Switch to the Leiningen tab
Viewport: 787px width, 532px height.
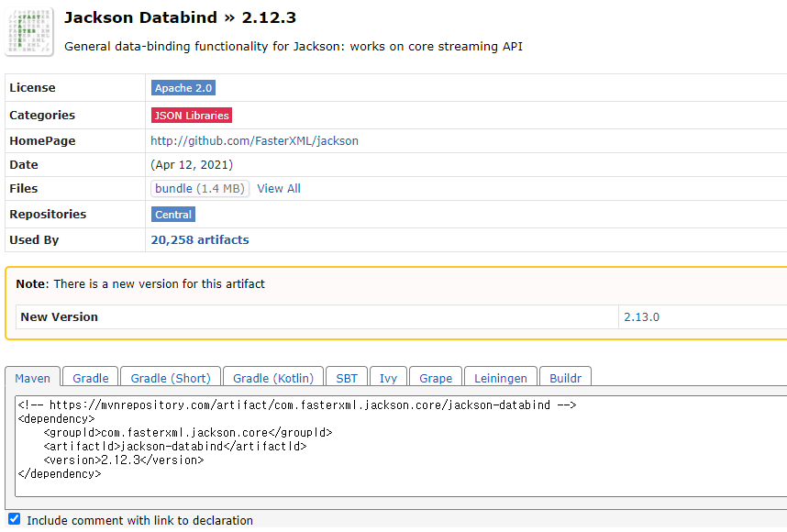501,378
